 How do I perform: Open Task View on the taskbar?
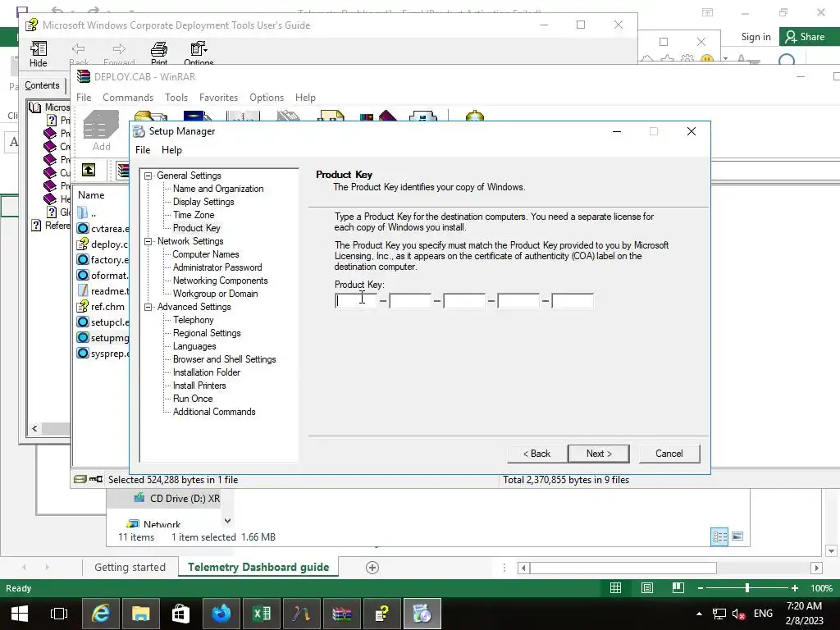click(59, 614)
